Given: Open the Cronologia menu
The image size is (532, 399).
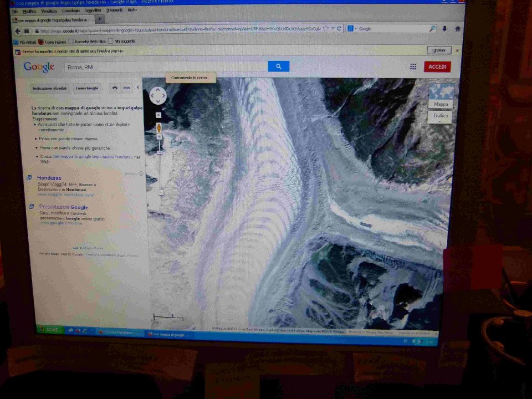Looking at the screenshot, I should pos(70,11).
